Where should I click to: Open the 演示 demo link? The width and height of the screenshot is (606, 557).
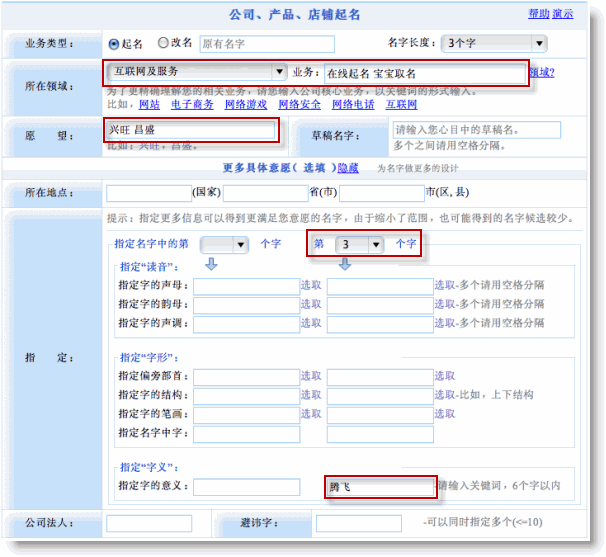[x=563, y=14]
